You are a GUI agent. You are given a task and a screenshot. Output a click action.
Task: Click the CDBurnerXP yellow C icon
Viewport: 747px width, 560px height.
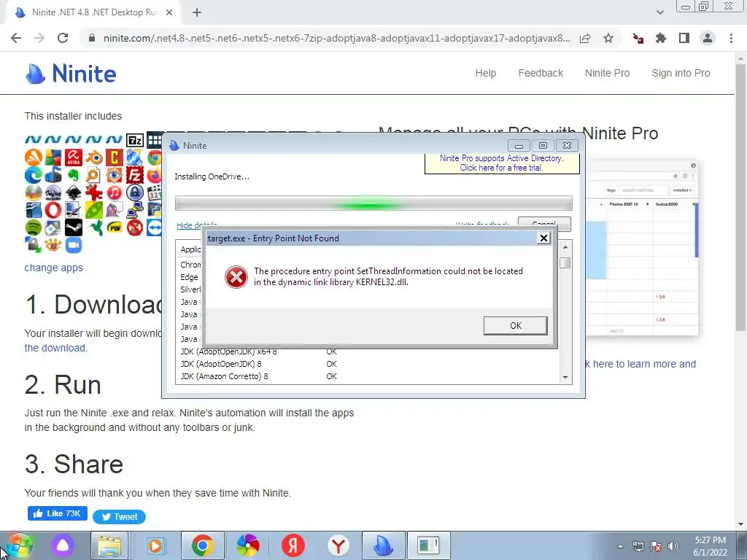click(x=115, y=157)
